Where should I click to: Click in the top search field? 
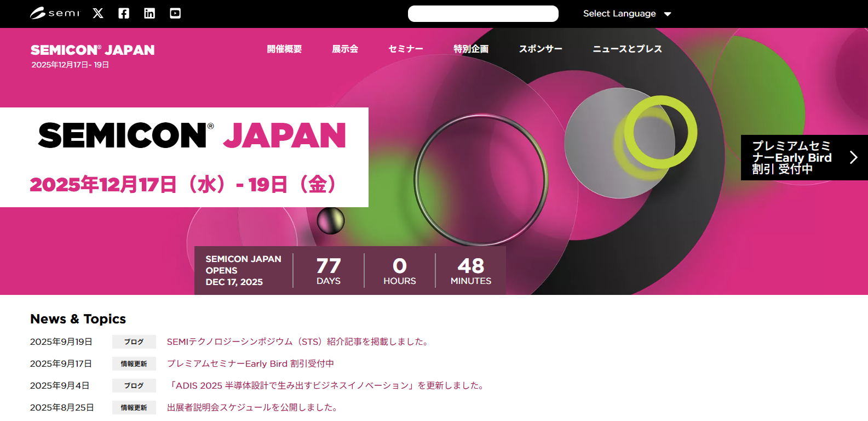tap(482, 14)
